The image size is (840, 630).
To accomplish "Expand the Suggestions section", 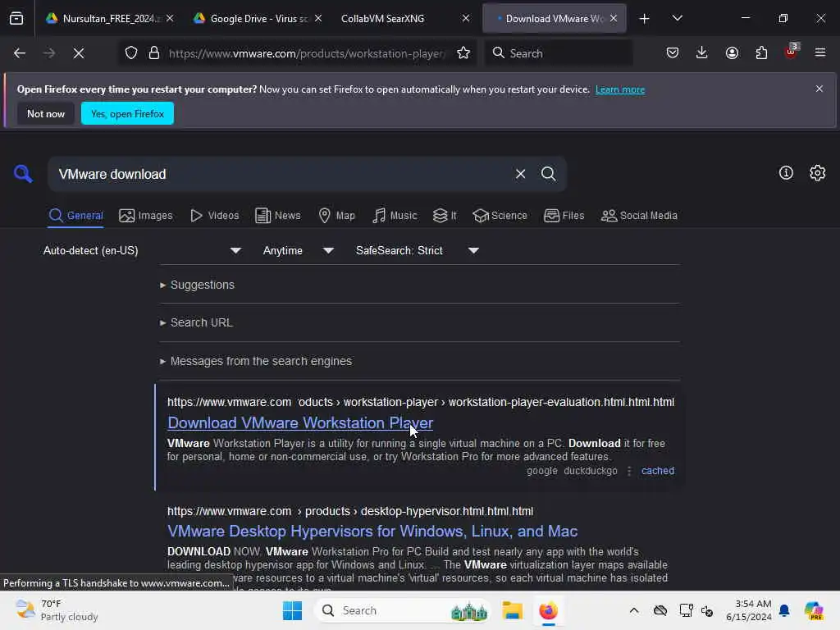I will coord(197,285).
